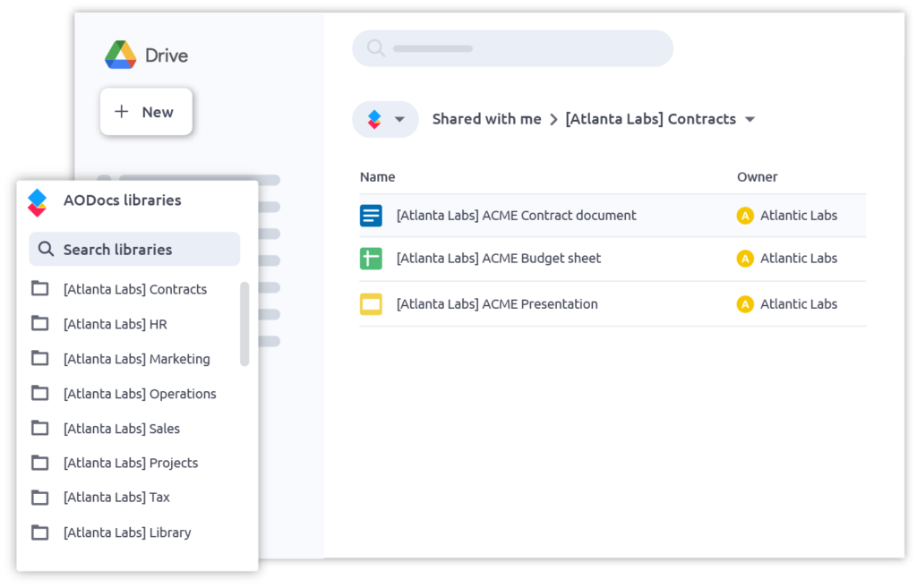Click the magnifier icon in Drive search bar
Screen dimensions: 917x588
click(375, 48)
